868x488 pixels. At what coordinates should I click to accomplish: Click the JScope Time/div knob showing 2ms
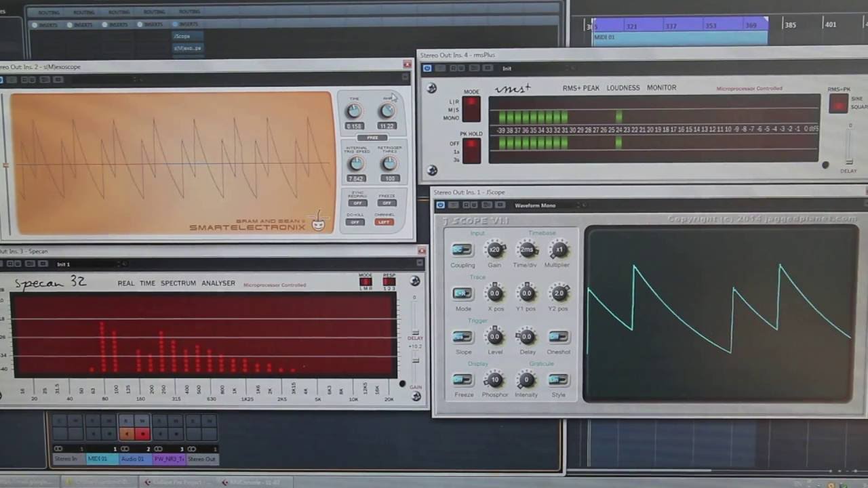point(527,249)
